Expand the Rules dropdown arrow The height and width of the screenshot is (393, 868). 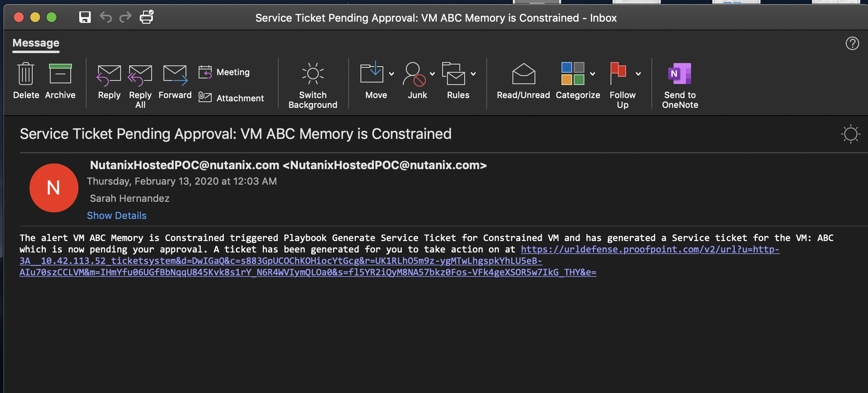(x=473, y=74)
